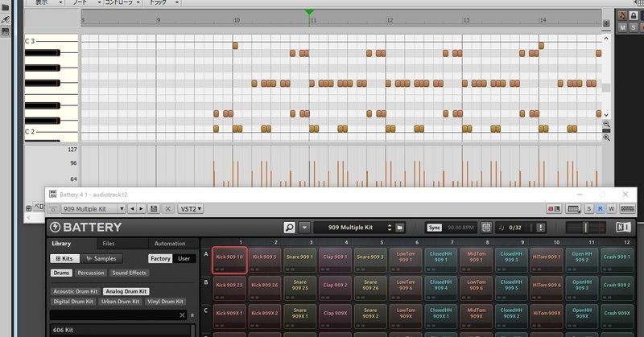Open the ノート (Notes) dropdown menu
This screenshot has width=644, height=337.
[x=85, y=2]
